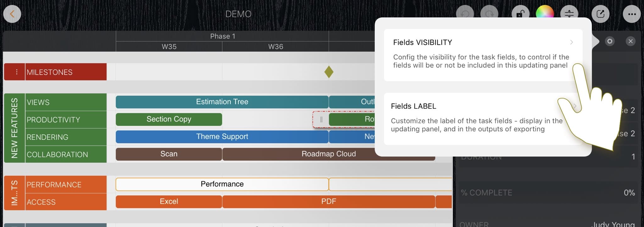Tap the orange back arrow button
The height and width of the screenshot is (227, 644).
(12, 14)
